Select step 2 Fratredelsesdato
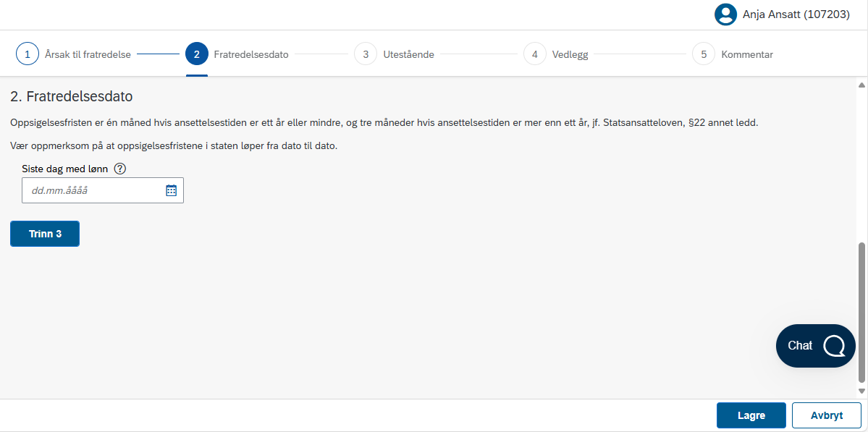Image resolution: width=868 pixels, height=432 pixels. coord(237,54)
